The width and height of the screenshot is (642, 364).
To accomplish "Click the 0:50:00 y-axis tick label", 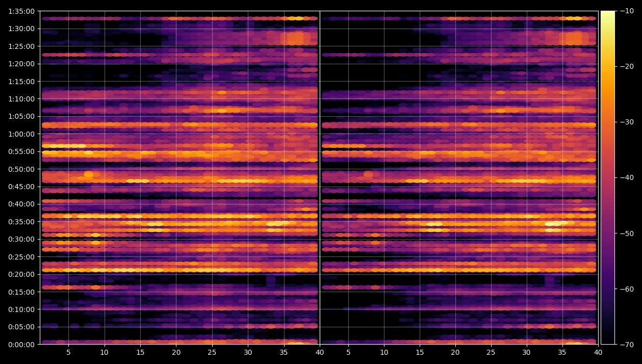I will 21,169.
